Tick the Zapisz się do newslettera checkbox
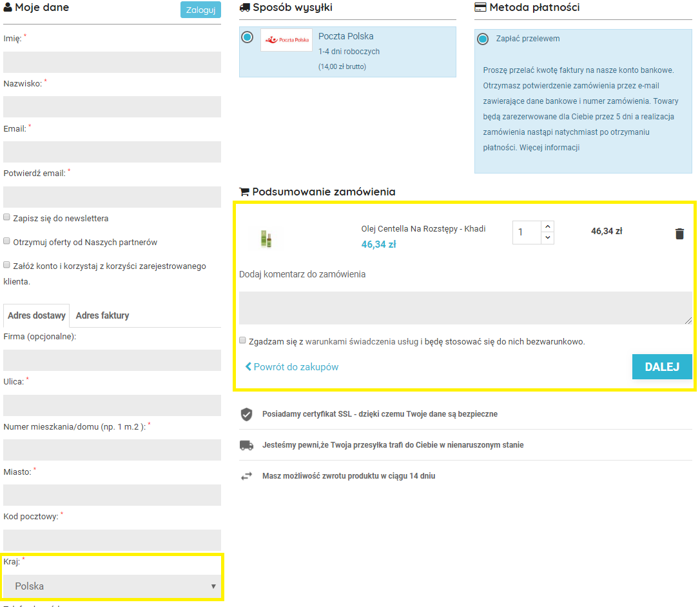The width and height of the screenshot is (700, 607). coord(6,217)
